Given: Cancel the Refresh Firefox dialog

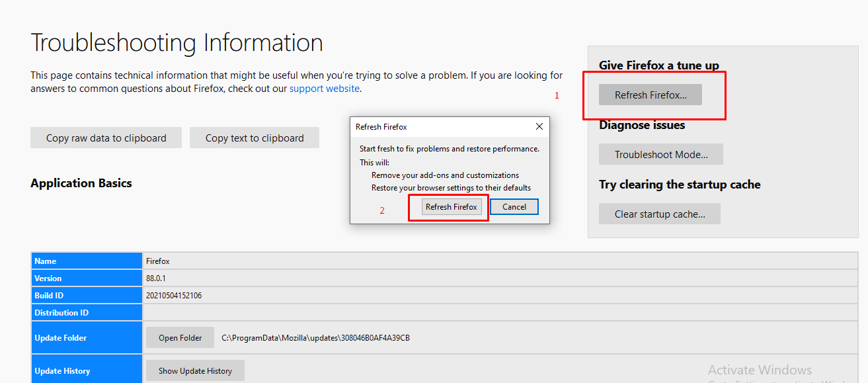Looking at the screenshot, I should (x=514, y=207).
